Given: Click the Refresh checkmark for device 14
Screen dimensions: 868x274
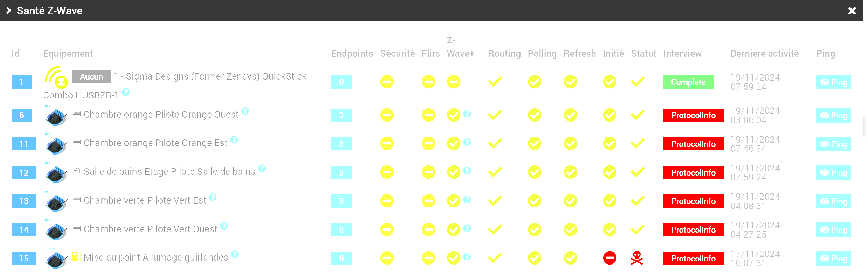Looking at the screenshot, I should tap(571, 230).
